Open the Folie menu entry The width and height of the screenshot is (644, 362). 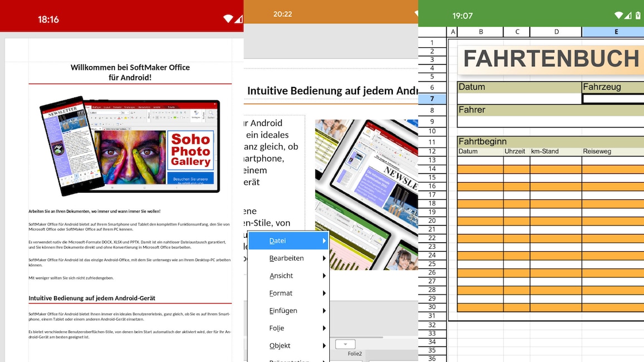pyautogui.click(x=276, y=328)
